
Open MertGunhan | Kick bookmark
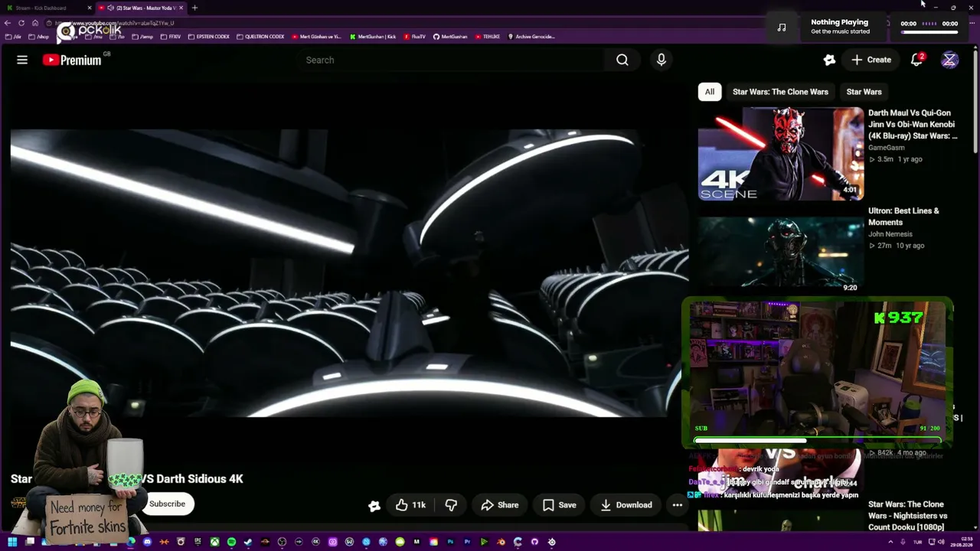(x=373, y=37)
